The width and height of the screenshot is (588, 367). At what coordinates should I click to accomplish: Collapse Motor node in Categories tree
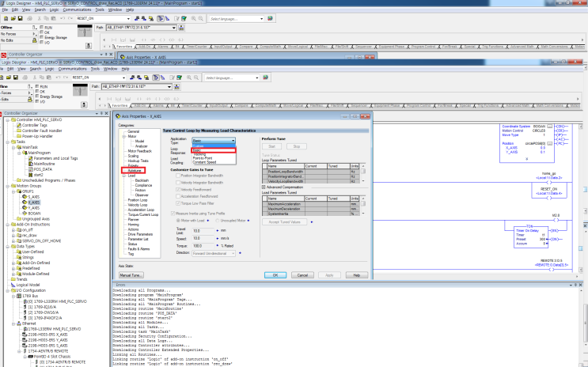(123, 137)
